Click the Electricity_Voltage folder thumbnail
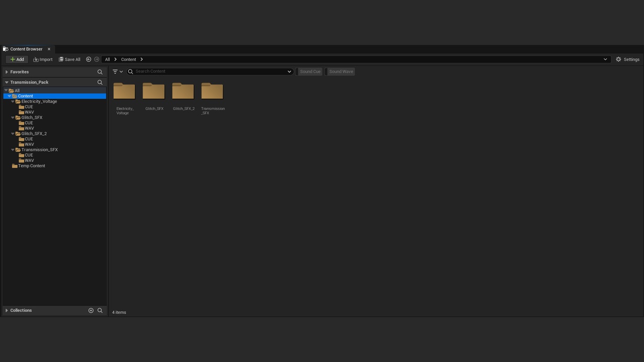Image resolution: width=644 pixels, height=362 pixels. pyautogui.click(x=124, y=91)
